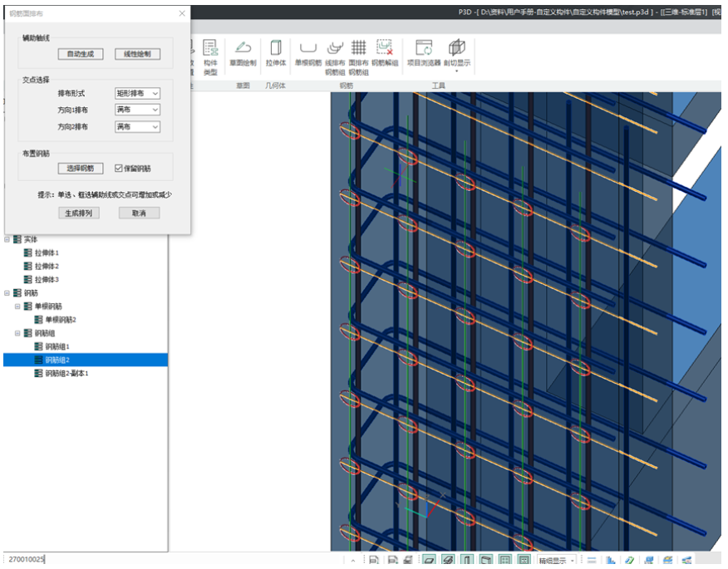Collapse the 钢筋组 tree node
This screenshot has width=728, height=569.
tap(17, 333)
